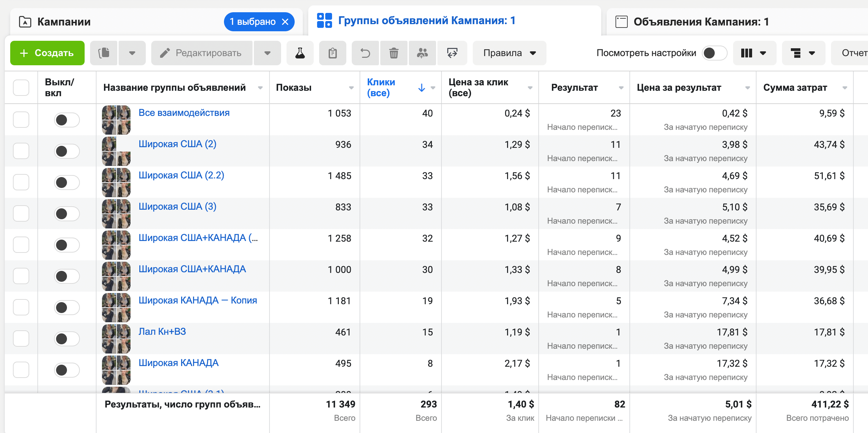Check the box for 'Широкая США (2)' row
This screenshot has height=433, width=868.
tap(21, 151)
